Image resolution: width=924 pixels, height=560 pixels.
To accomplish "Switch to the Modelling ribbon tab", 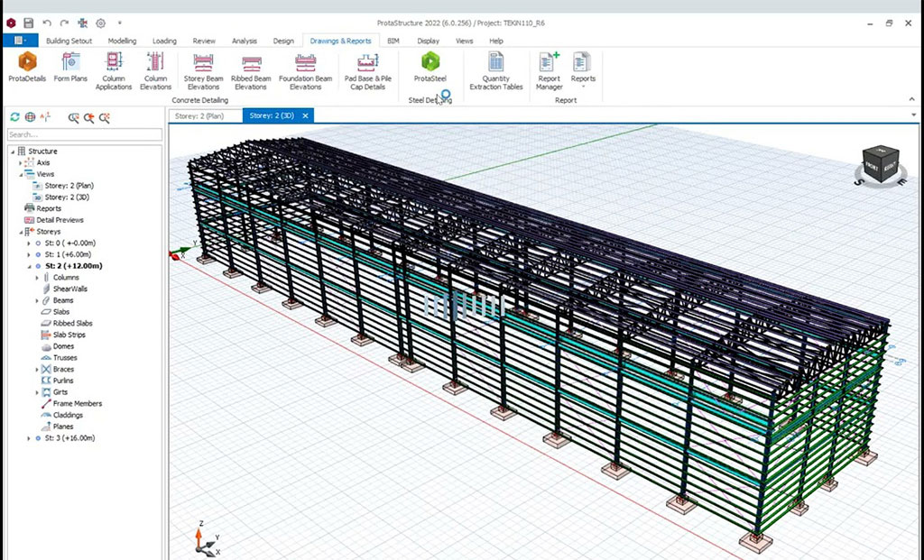I will click(122, 41).
